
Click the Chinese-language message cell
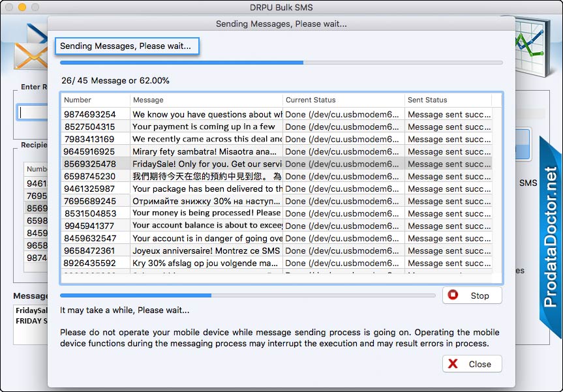click(x=207, y=176)
